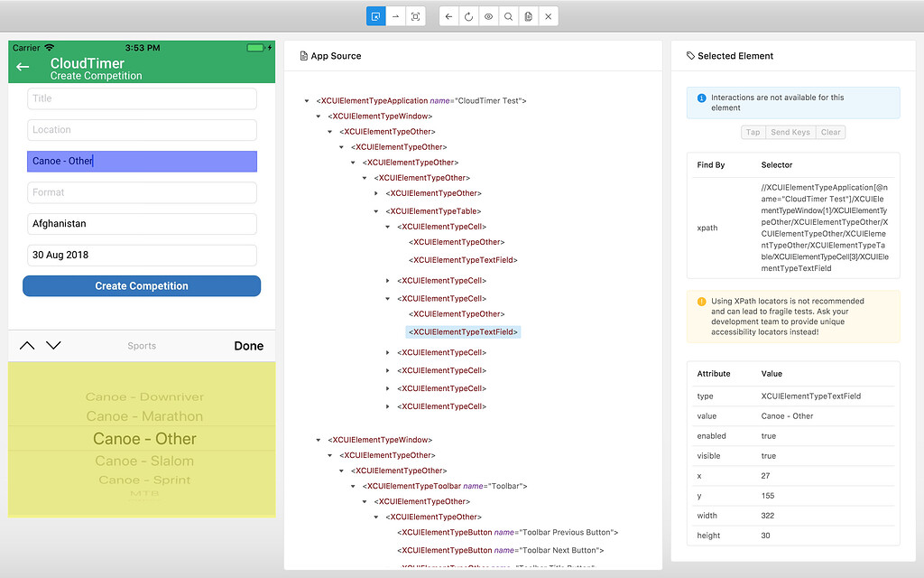Click the type value XCUIElementTypeTextField
The width and height of the screenshot is (924, 578).
pyautogui.click(x=811, y=396)
